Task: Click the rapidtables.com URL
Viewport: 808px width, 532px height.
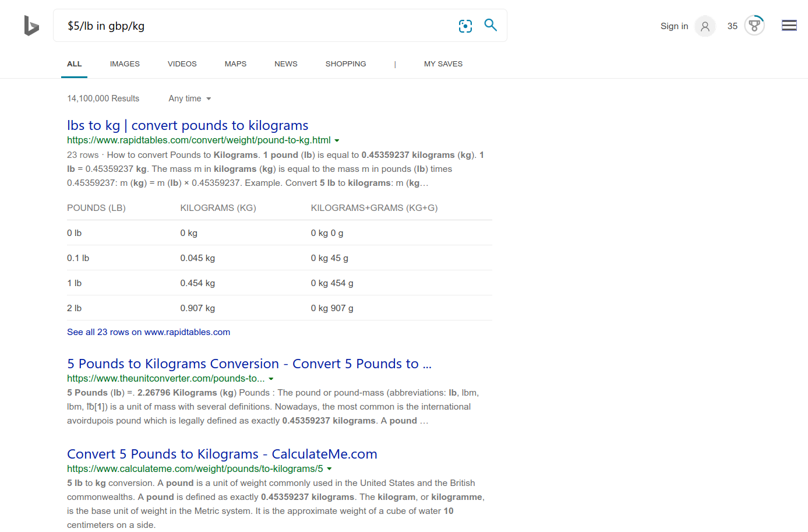Action: 199,140
